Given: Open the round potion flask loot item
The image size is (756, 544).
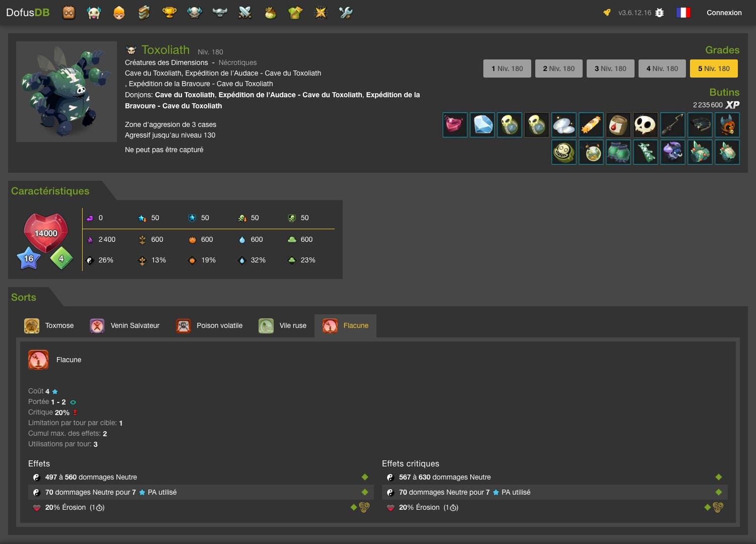Looking at the screenshot, I should (591, 152).
